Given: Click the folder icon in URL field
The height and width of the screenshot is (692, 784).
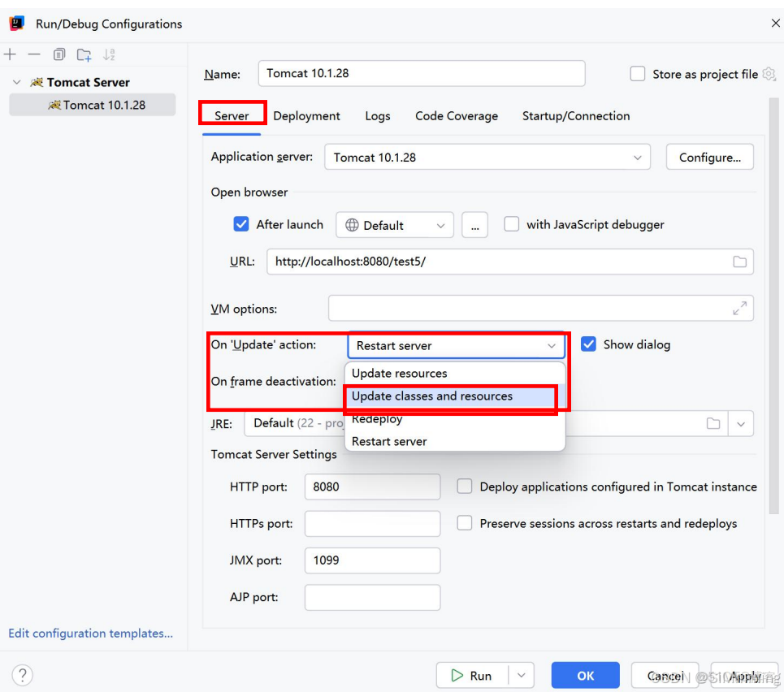Looking at the screenshot, I should coord(739,262).
